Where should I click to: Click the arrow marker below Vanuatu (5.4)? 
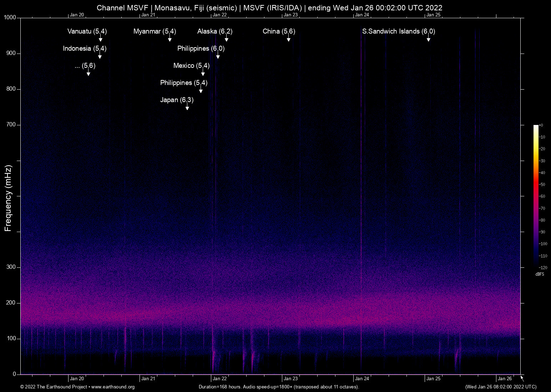pyautogui.click(x=101, y=39)
